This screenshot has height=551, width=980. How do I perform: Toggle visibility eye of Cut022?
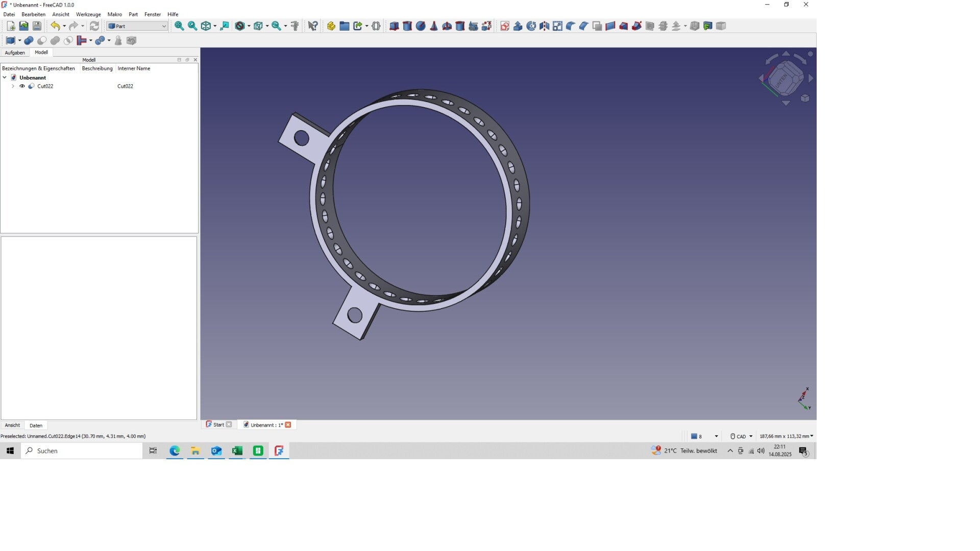pyautogui.click(x=22, y=86)
